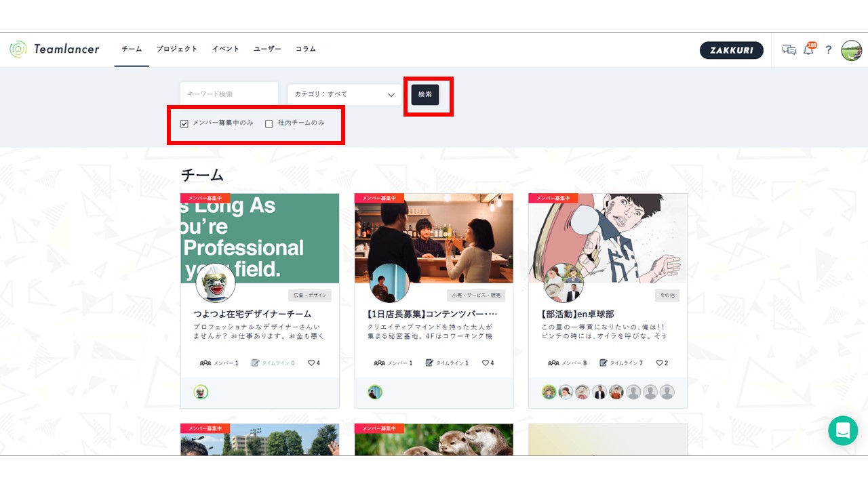Open the green chat support widget

coord(843,430)
